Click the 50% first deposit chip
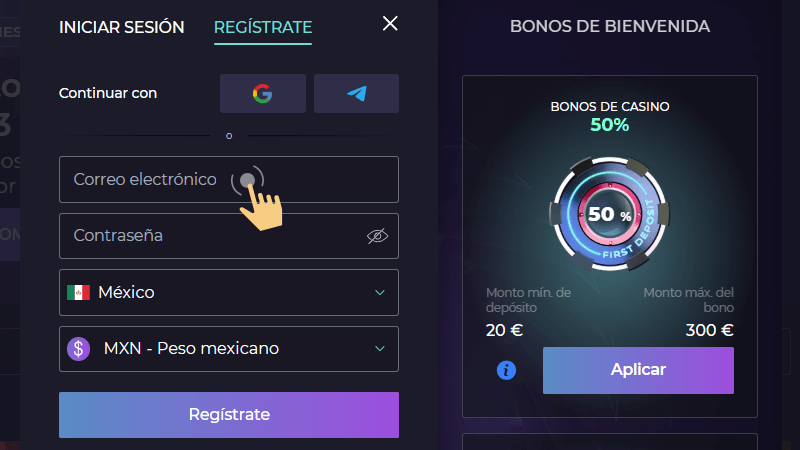 coord(609,214)
